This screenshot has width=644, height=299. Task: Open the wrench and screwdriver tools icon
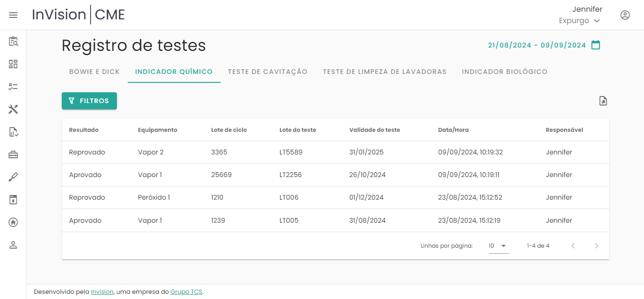13,109
